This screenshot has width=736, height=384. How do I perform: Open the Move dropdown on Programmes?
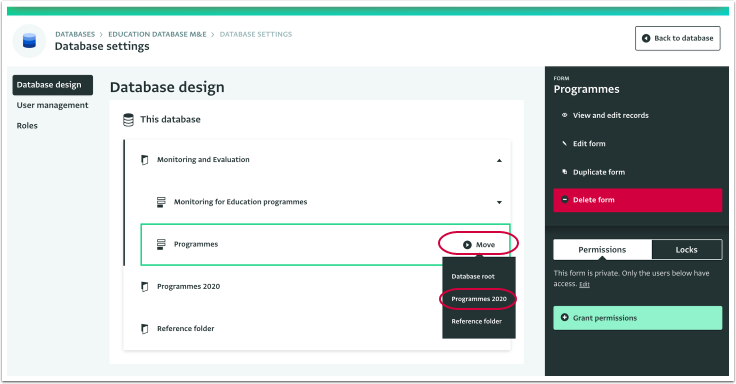(479, 245)
